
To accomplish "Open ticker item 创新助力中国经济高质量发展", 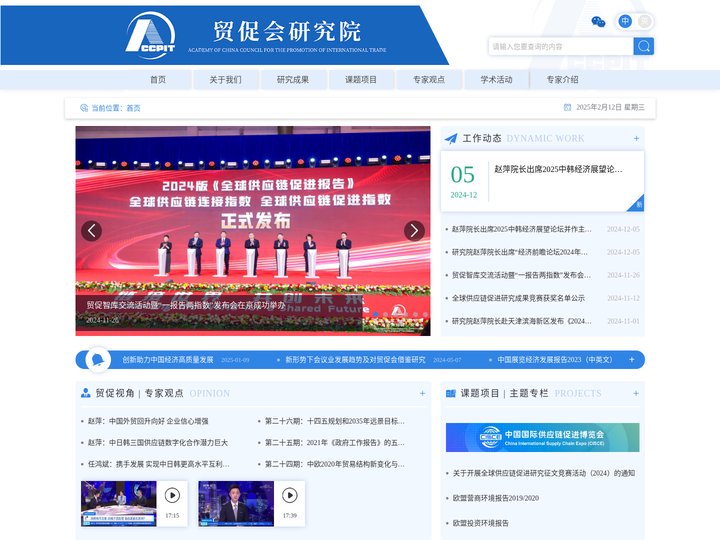I will point(168,360).
